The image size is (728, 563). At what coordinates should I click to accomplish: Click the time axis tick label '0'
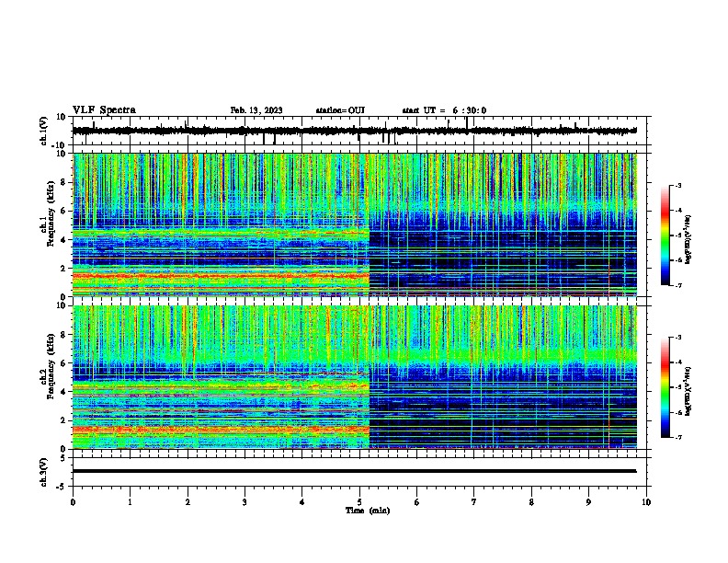click(73, 502)
